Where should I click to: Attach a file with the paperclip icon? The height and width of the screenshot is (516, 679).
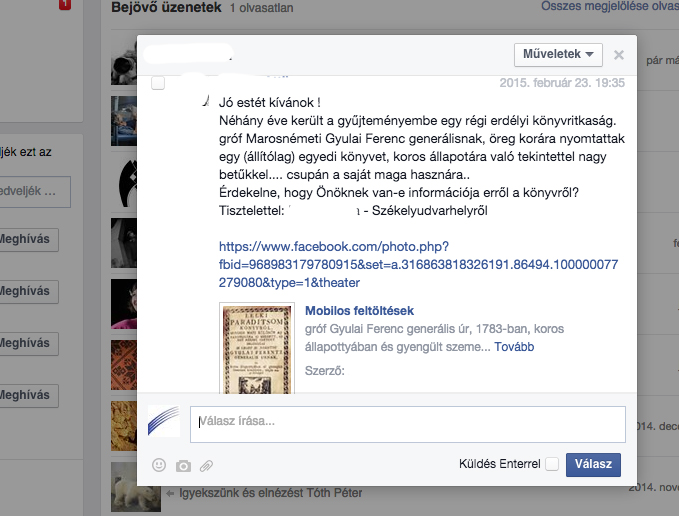pos(206,466)
